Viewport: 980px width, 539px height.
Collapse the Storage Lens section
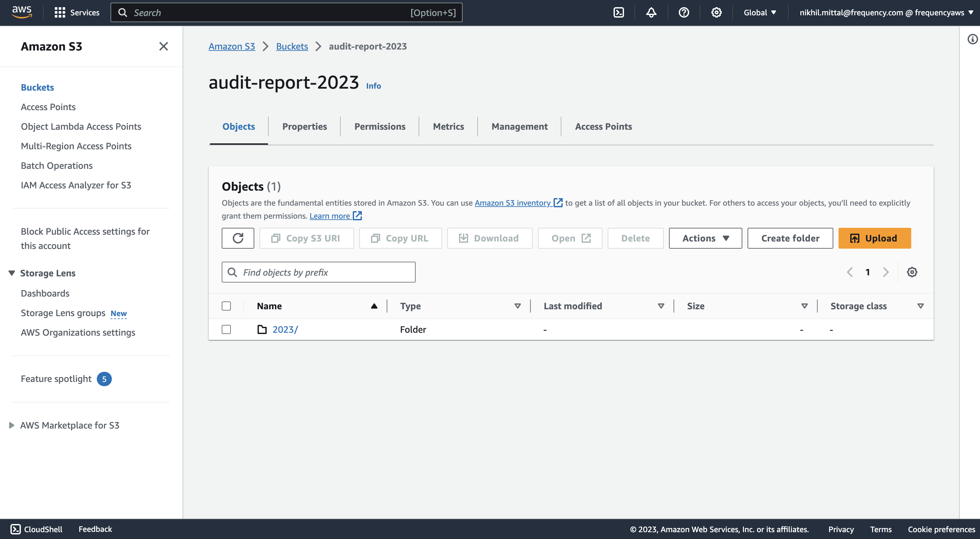(12, 273)
